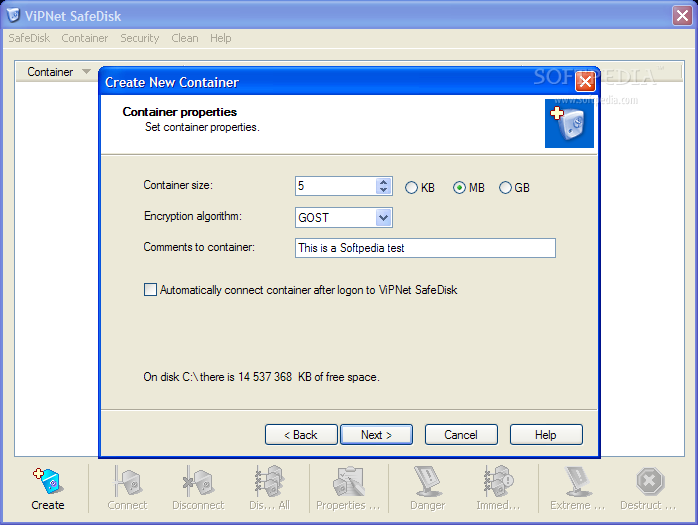Click the Create container toolbar icon
Screen dimensions: 698x525
point(48,489)
